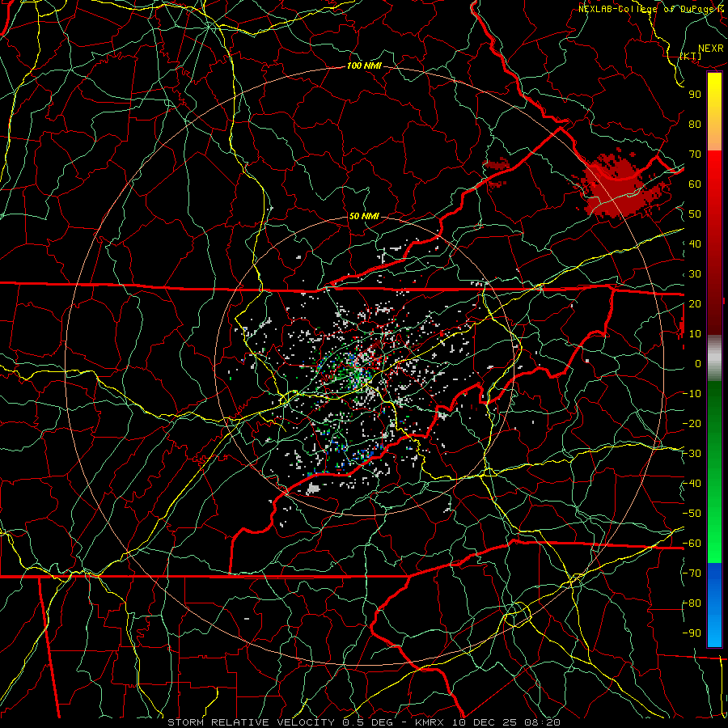The image size is (728, 728).
Task: Click the "08:20" timestamp text
Action: point(544,722)
